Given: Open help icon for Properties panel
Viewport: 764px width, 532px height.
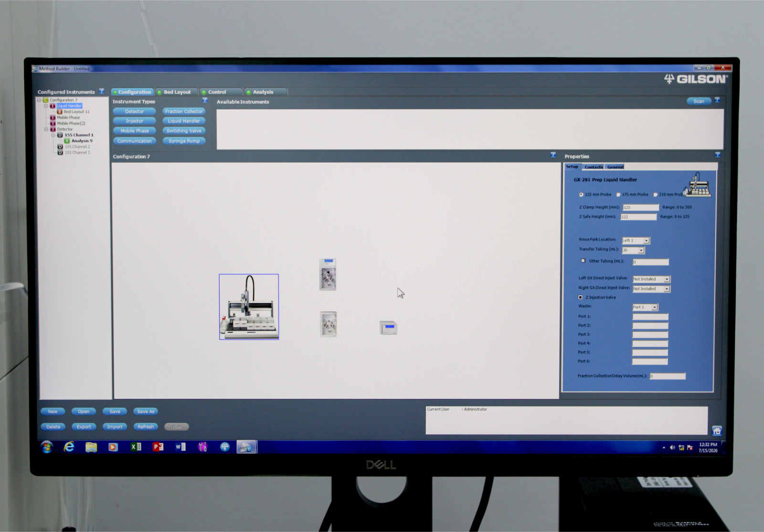Looking at the screenshot, I should pos(717,155).
